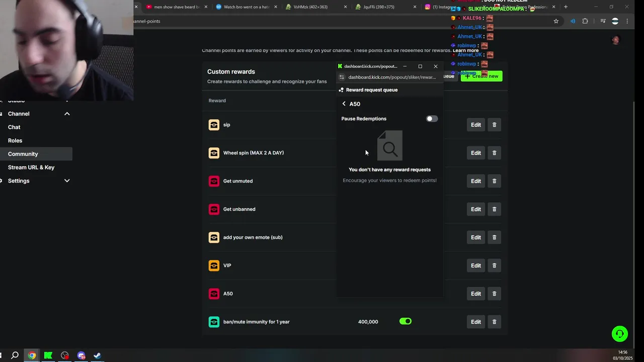Delete the VIP reward
The width and height of the screenshot is (644, 362).
pyautogui.click(x=494, y=265)
